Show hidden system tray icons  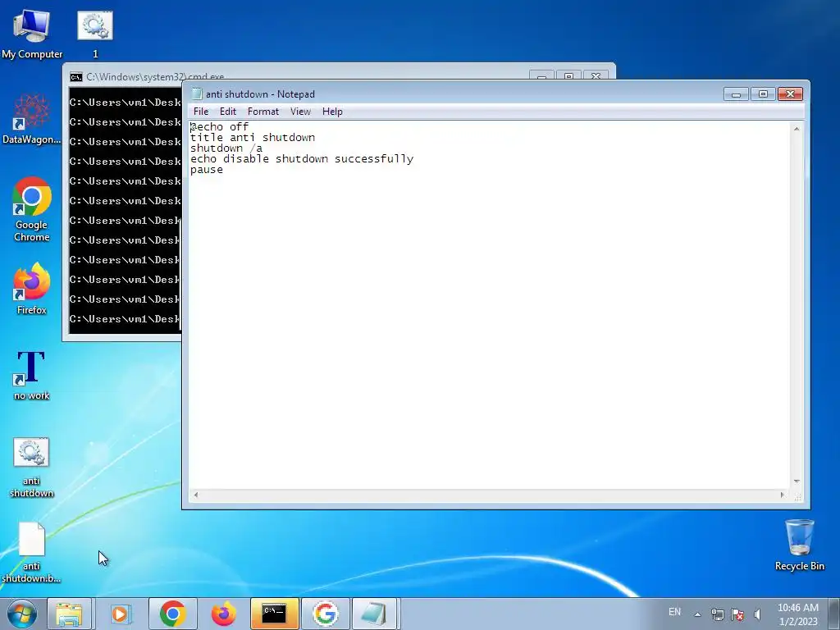[x=697, y=614]
